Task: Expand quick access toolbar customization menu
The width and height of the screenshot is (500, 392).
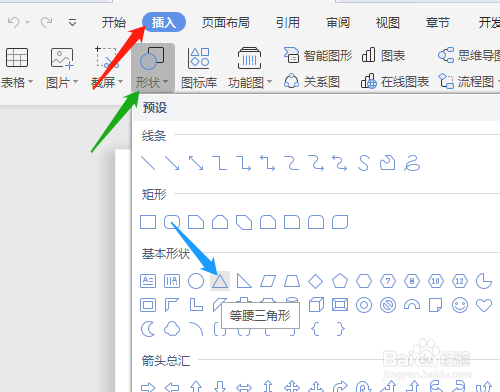Action: tap(72, 23)
